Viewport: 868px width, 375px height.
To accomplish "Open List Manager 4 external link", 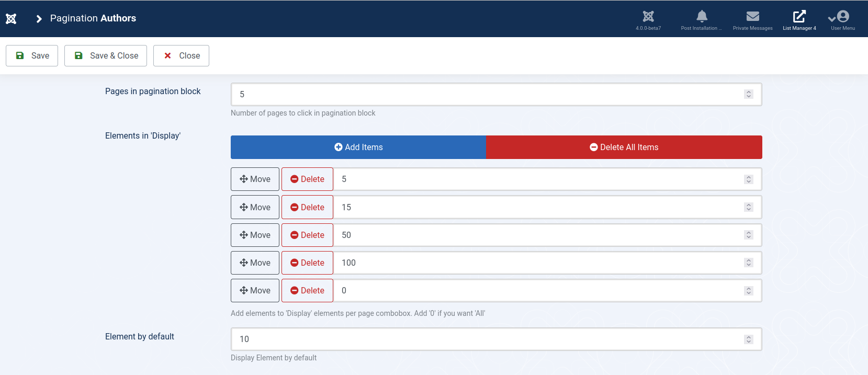I will click(x=799, y=20).
